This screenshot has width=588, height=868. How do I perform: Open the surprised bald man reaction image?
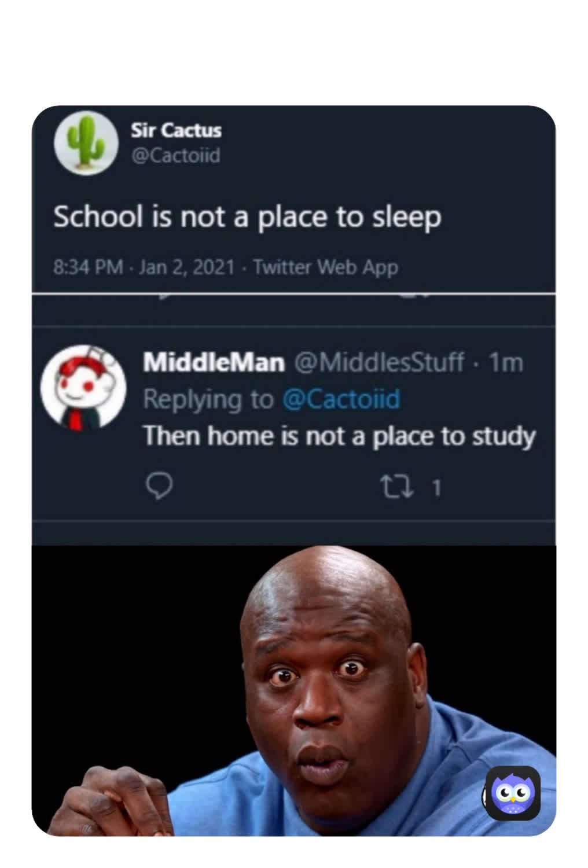coord(294,690)
